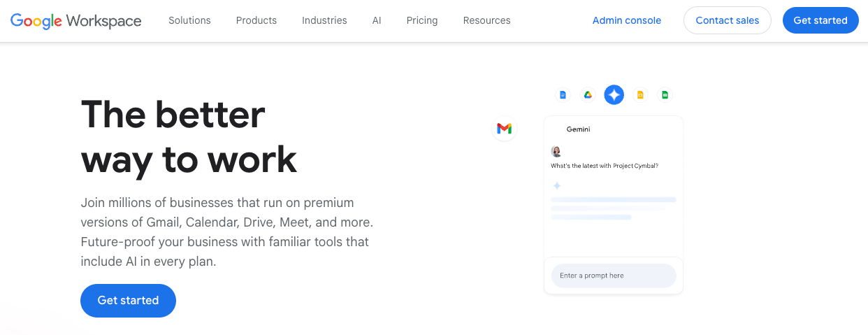868x335 pixels.
Task: Click the blue Gemini sparkle icon
Action: point(614,95)
